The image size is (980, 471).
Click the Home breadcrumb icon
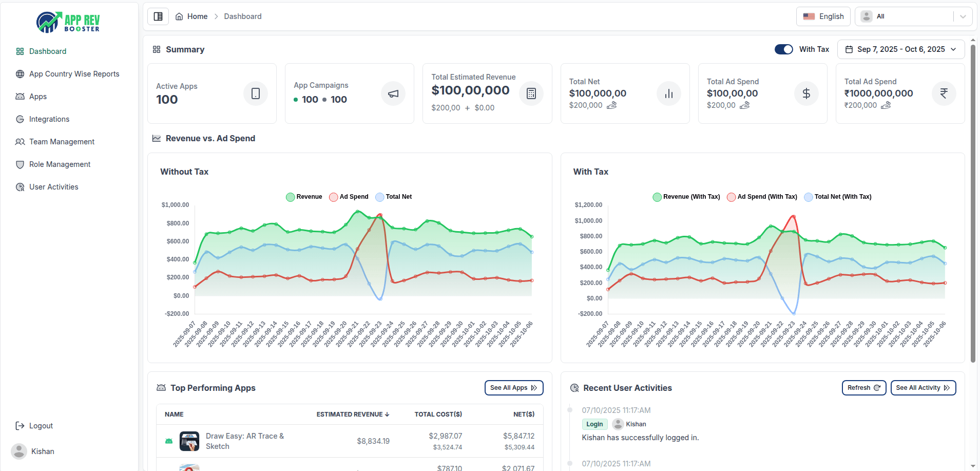point(179,16)
